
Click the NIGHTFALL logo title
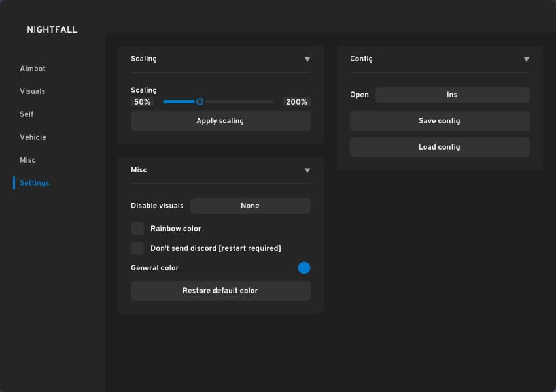[52, 30]
